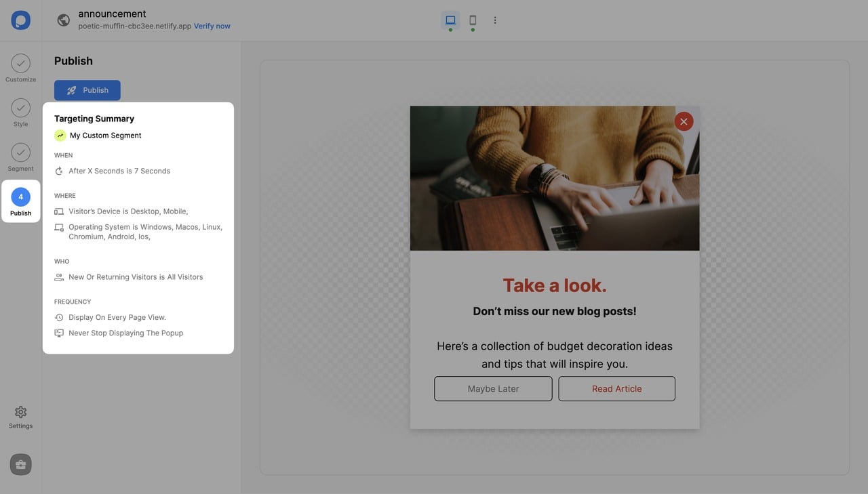This screenshot has width=868, height=494.
Task: Click the Verify now link
Action: (212, 26)
